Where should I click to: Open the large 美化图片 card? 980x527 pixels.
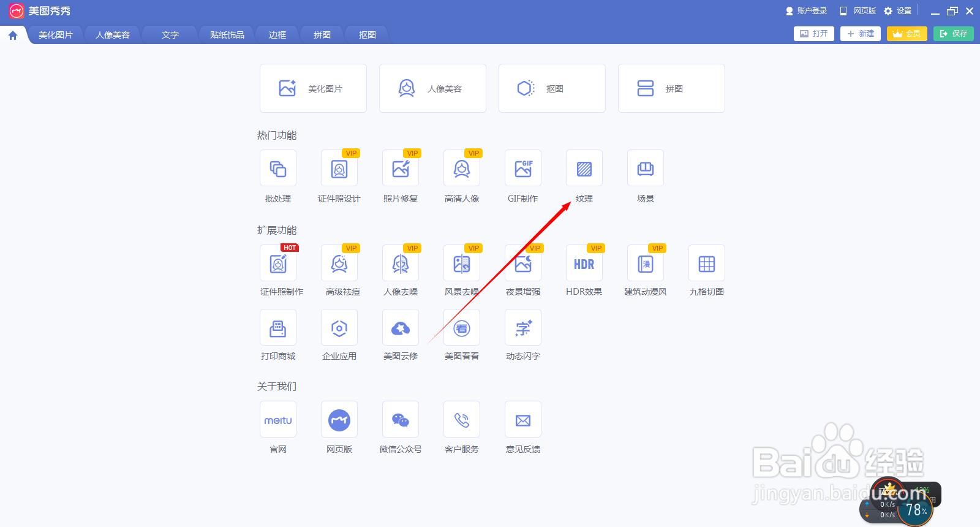(x=313, y=88)
